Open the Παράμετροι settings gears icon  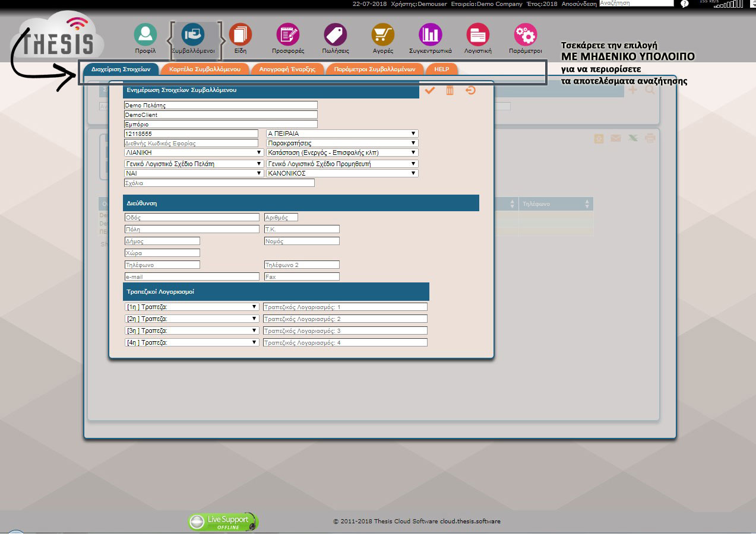coord(526,35)
